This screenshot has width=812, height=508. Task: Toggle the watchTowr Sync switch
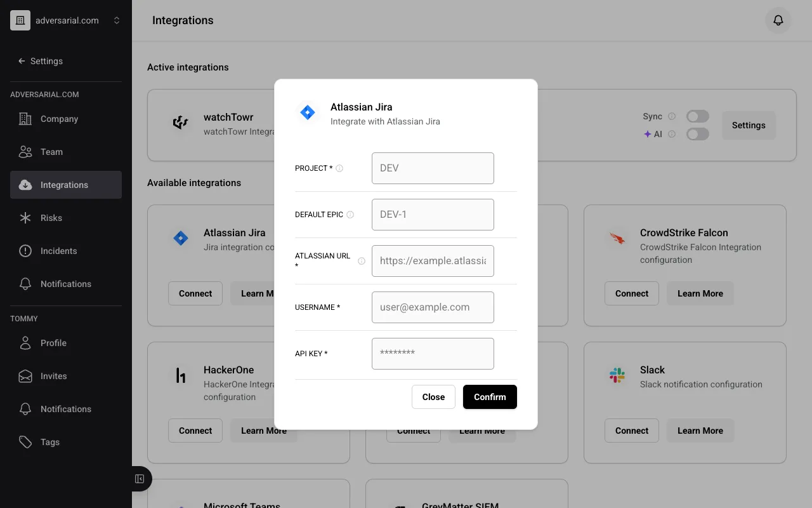[x=698, y=116]
